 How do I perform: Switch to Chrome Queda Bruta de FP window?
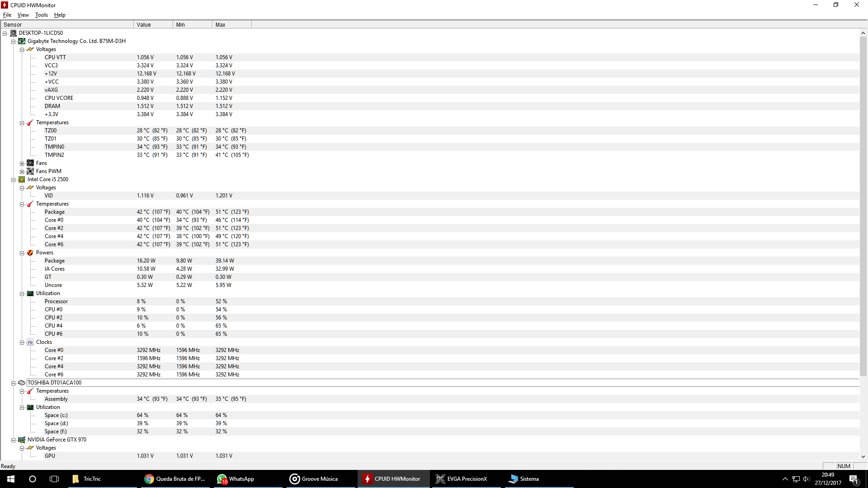175,479
